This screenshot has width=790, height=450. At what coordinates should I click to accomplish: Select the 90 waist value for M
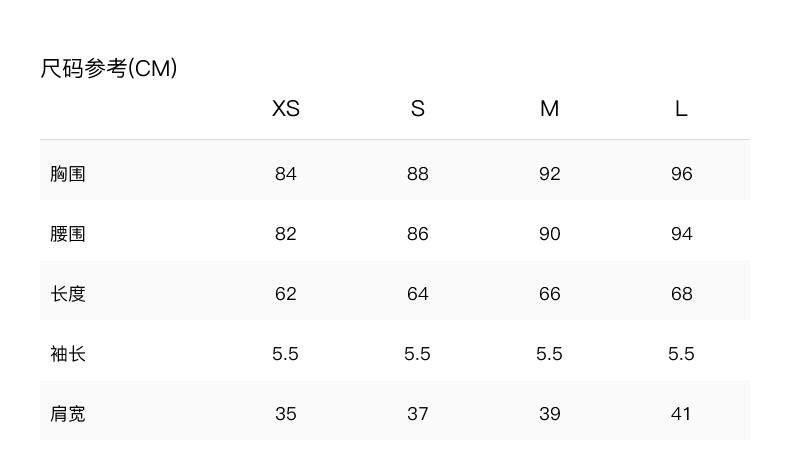point(549,234)
